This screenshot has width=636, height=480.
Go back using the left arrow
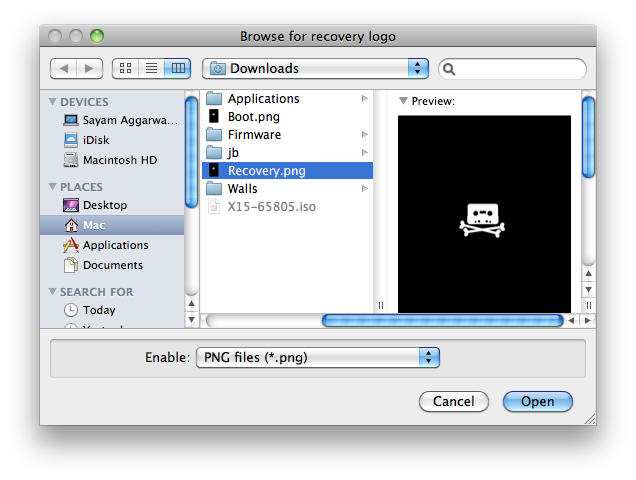(63, 68)
